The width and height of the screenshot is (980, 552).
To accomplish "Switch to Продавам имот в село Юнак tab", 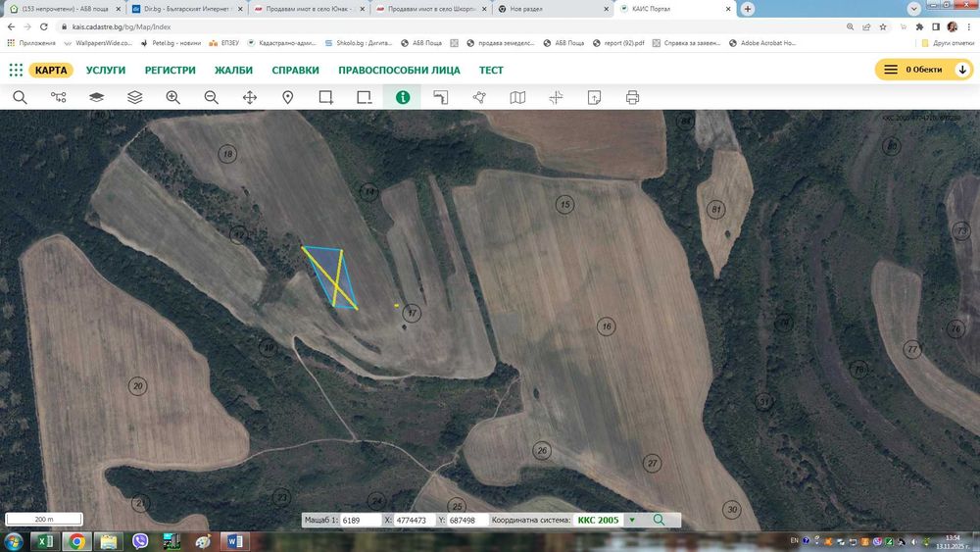I will [310, 9].
